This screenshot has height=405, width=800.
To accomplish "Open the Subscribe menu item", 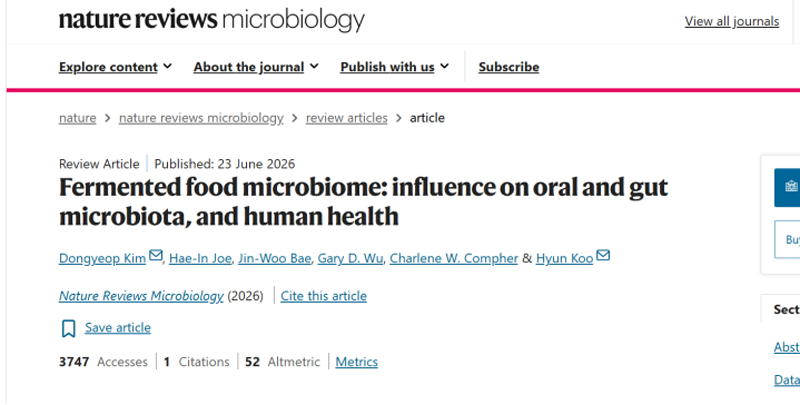I will point(509,67).
